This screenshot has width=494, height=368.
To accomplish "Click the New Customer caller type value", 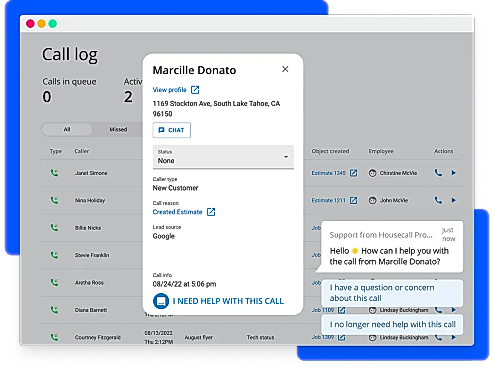I will pos(175,188).
